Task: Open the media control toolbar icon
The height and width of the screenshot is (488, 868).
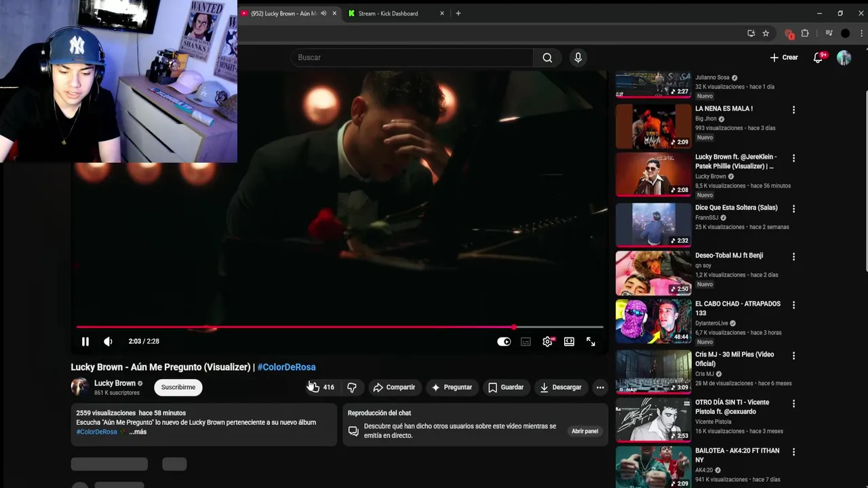Action: point(829,33)
